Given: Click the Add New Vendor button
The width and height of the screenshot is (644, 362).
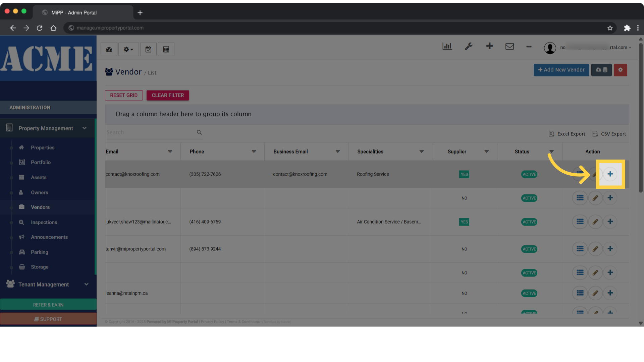Looking at the screenshot, I should (x=561, y=70).
